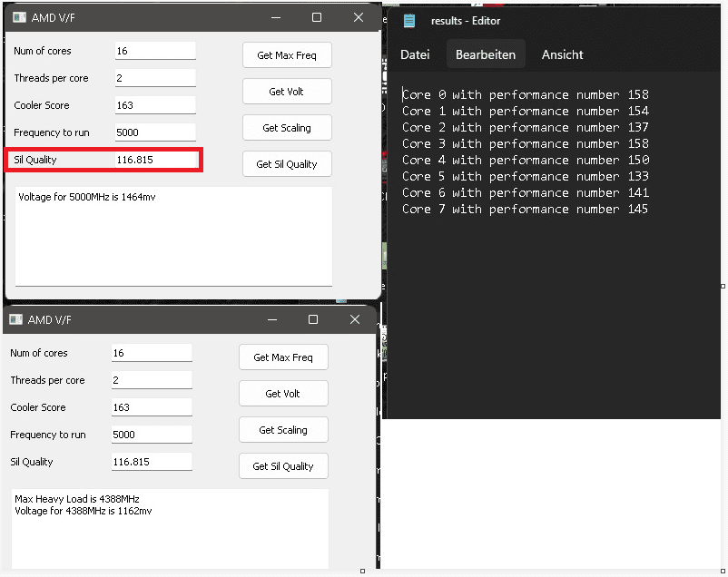Focus Num of cores field in top window

155,51
